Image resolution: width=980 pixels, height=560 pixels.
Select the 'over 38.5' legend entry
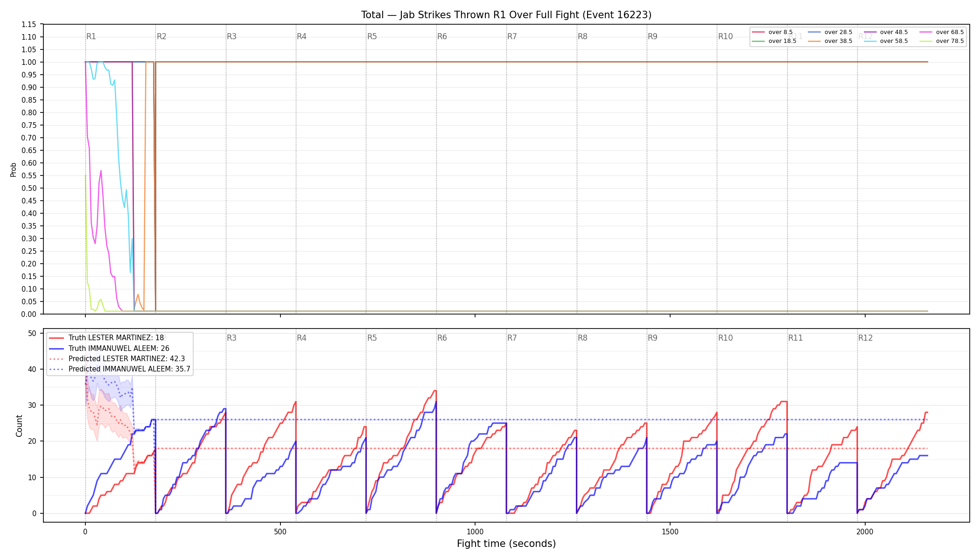coord(830,41)
